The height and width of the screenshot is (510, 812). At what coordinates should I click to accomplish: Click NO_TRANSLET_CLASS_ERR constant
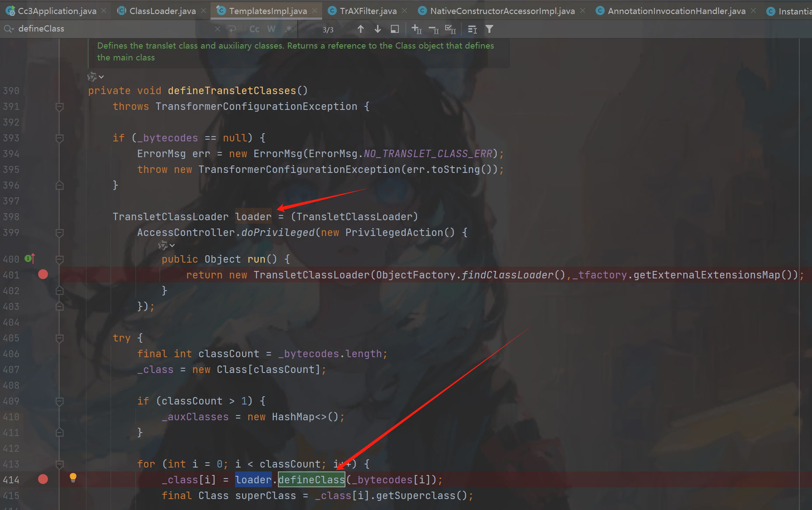428,154
